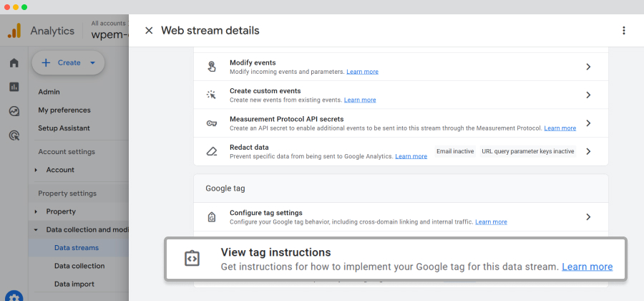Expand the Property tree item triangle

coord(36,211)
